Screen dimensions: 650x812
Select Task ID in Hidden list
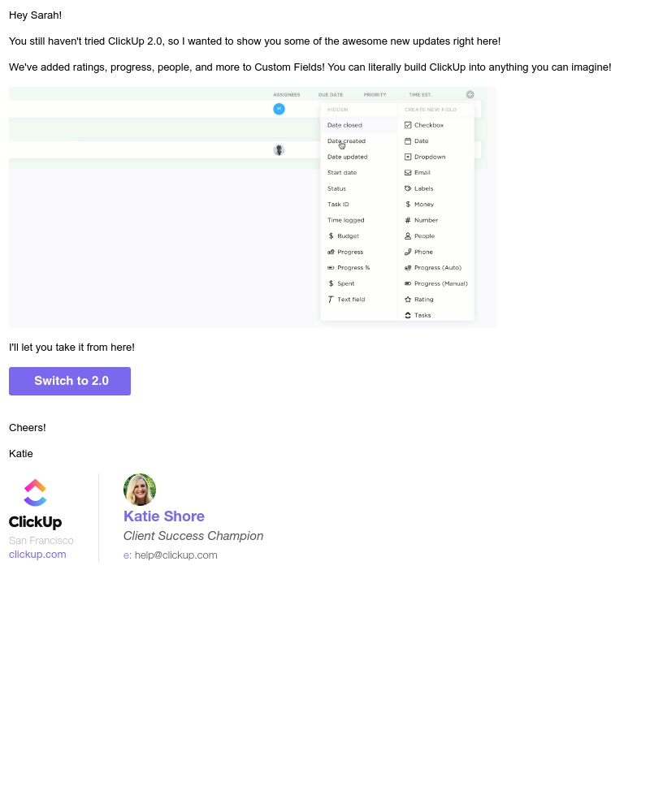pos(338,205)
